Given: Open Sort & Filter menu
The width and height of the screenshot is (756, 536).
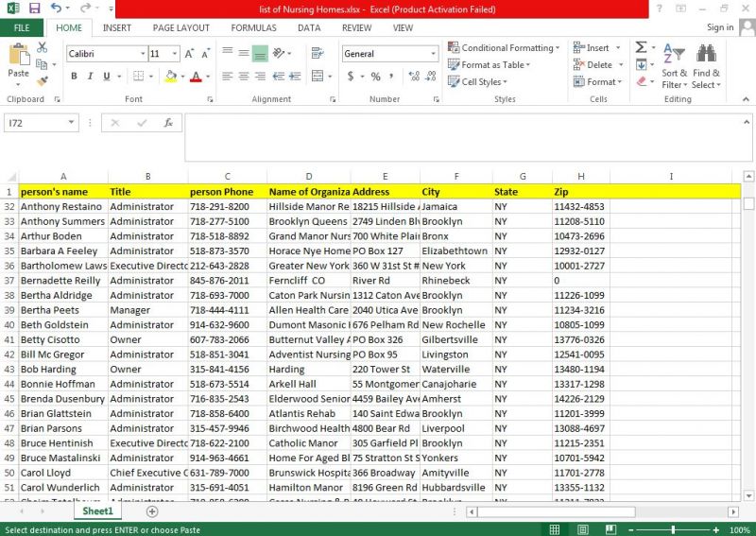Looking at the screenshot, I should (674, 66).
